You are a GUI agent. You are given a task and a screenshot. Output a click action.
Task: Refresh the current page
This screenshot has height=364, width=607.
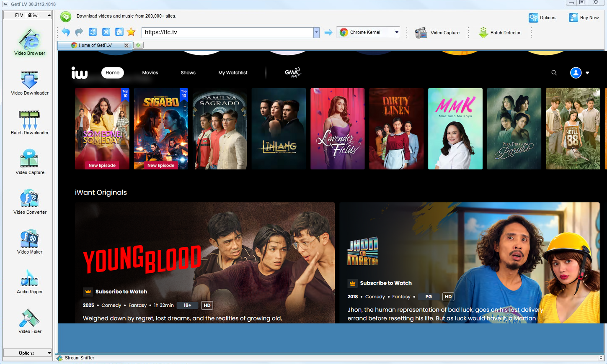pos(93,32)
